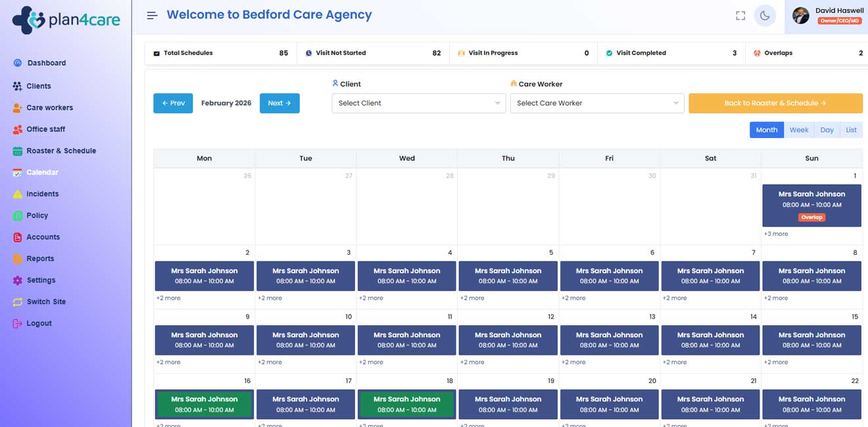
Task: Select the Day view tab
Action: pyautogui.click(x=827, y=130)
